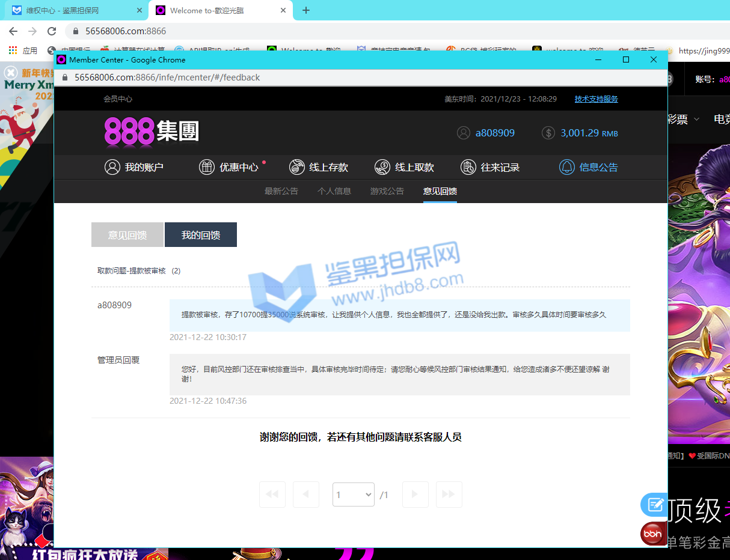The height and width of the screenshot is (560, 730).
Task: Select the 游戏公告 tab
Action: (387, 191)
